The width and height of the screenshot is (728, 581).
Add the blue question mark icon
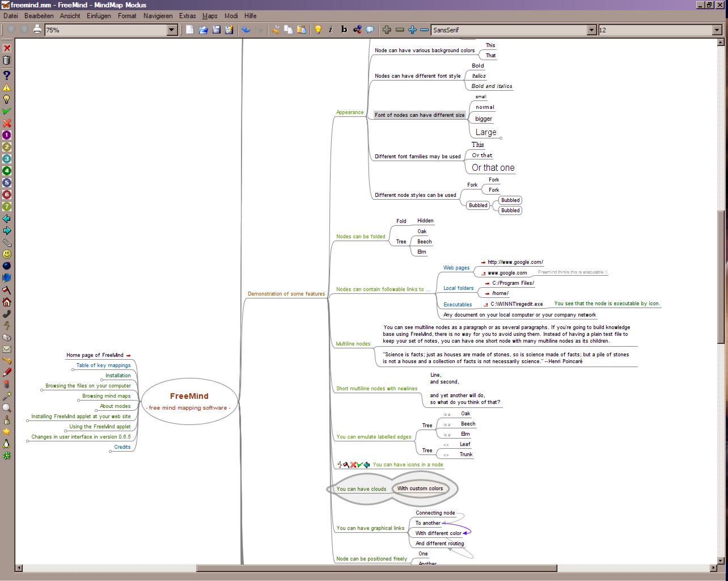click(x=7, y=74)
